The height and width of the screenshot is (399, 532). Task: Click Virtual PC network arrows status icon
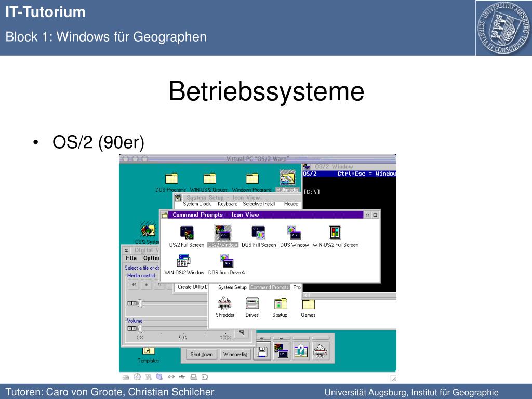(x=171, y=377)
